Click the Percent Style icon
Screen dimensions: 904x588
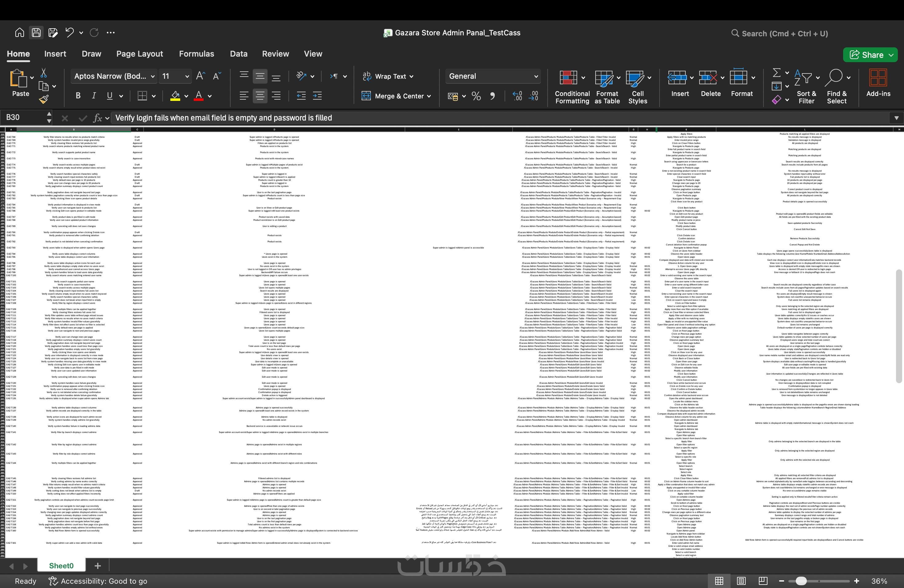(476, 97)
